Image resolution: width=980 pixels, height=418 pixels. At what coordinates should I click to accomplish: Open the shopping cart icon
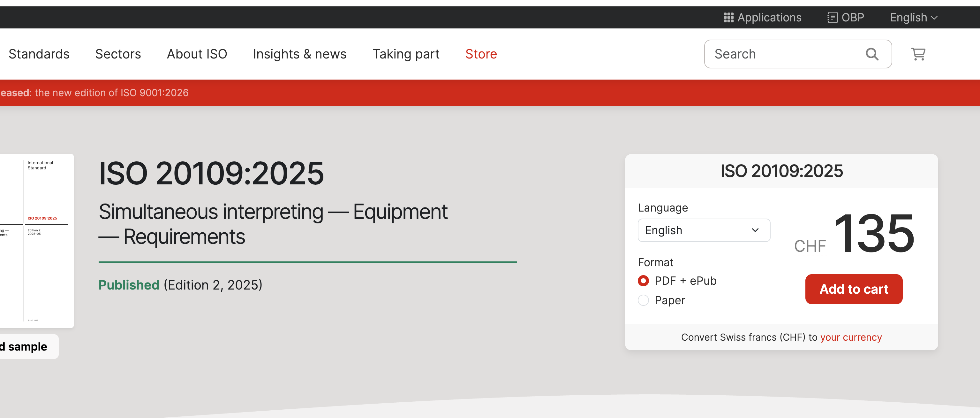click(x=918, y=54)
